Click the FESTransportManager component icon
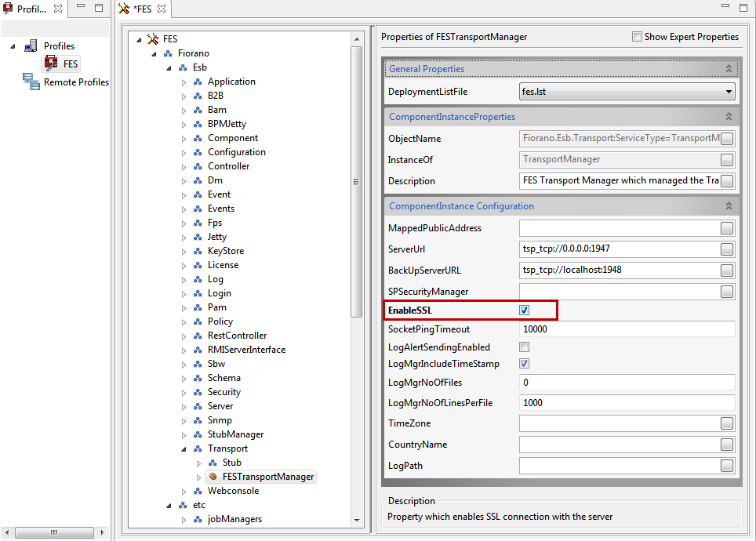 213,477
